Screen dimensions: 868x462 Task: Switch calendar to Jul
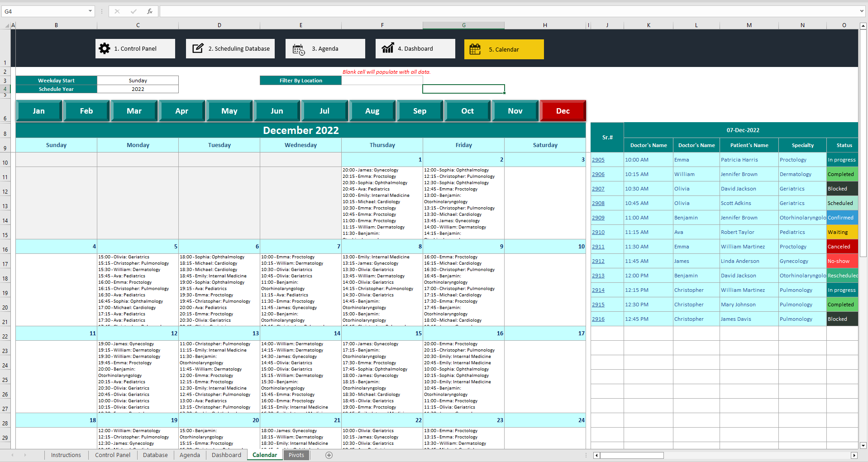(325, 111)
